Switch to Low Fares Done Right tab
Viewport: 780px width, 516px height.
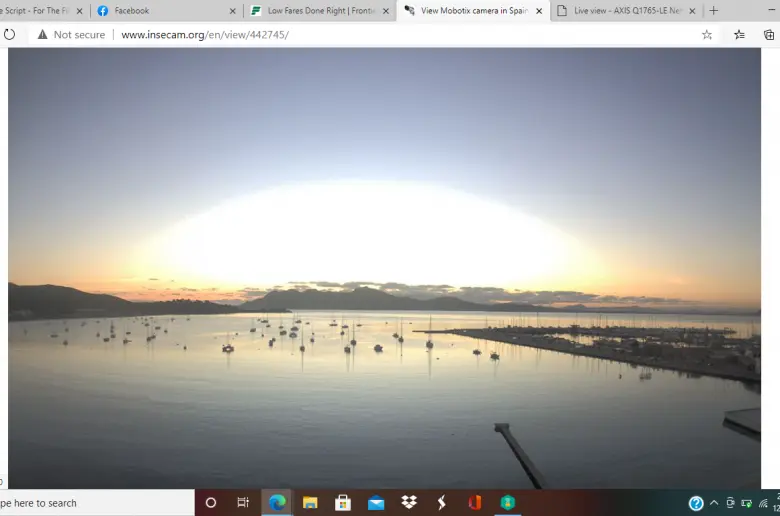(313, 11)
